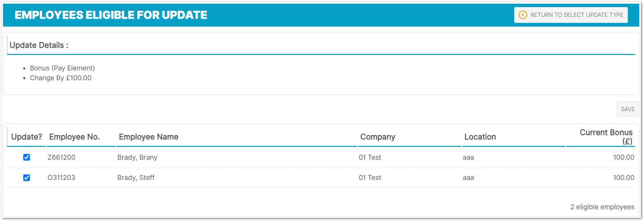Select employee number Z661200

tap(61, 157)
